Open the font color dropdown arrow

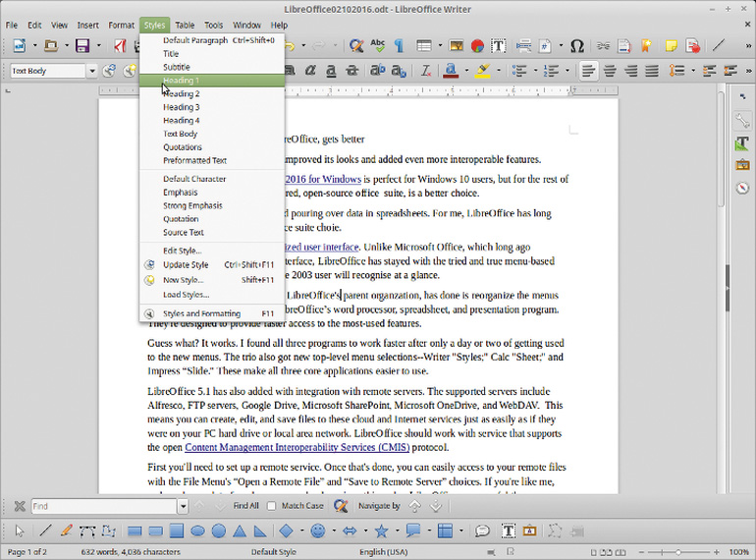click(x=466, y=71)
